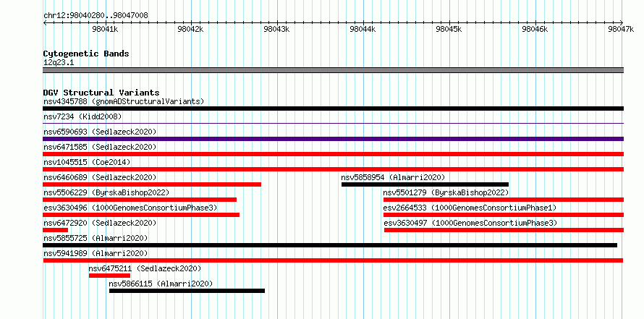Select the red nsv6471585 variant bar
Screen dimensions: 644x319
pos(333,154)
